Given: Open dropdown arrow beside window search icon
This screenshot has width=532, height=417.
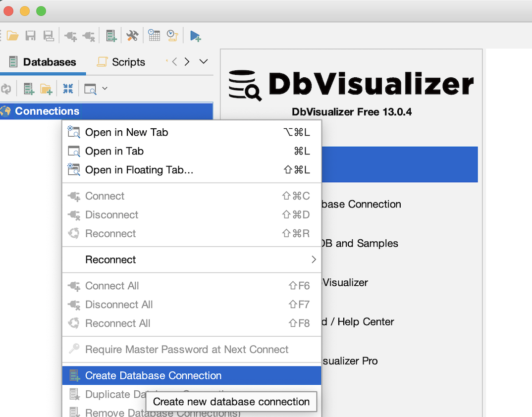Looking at the screenshot, I should click(x=105, y=89).
